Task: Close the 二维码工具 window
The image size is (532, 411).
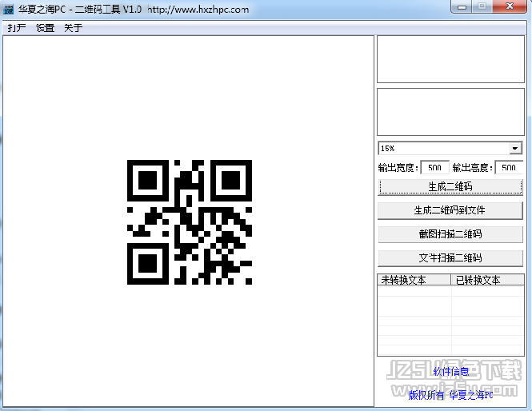Action: point(510,6)
